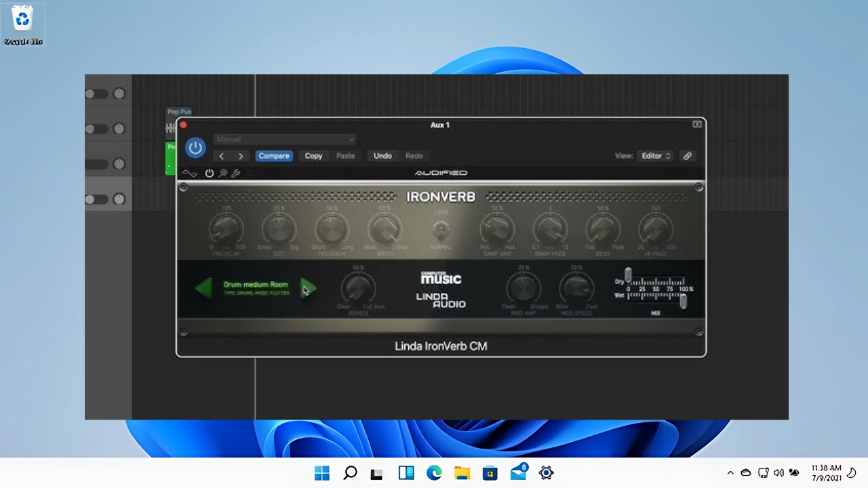Adjust the Mod Amp knob
The height and width of the screenshot is (488, 868).
coord(523,288)
